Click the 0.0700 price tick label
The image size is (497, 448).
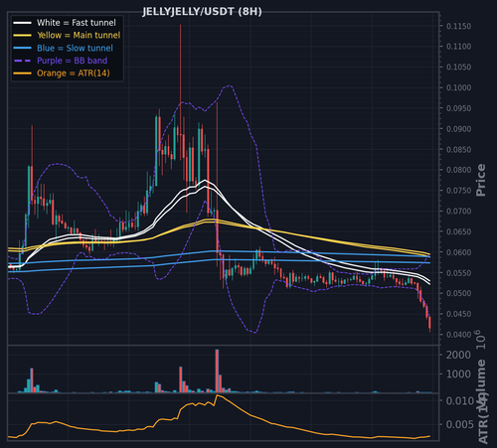(458, 212)
